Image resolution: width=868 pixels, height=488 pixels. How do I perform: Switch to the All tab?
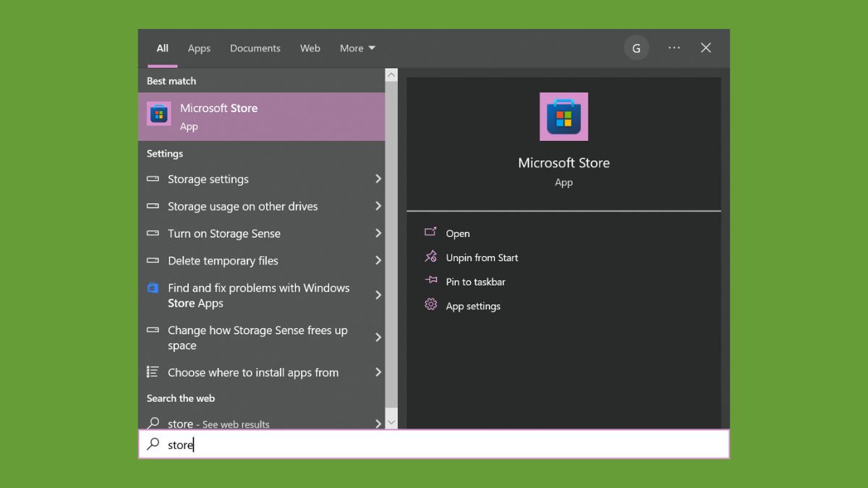pos(163,48)
